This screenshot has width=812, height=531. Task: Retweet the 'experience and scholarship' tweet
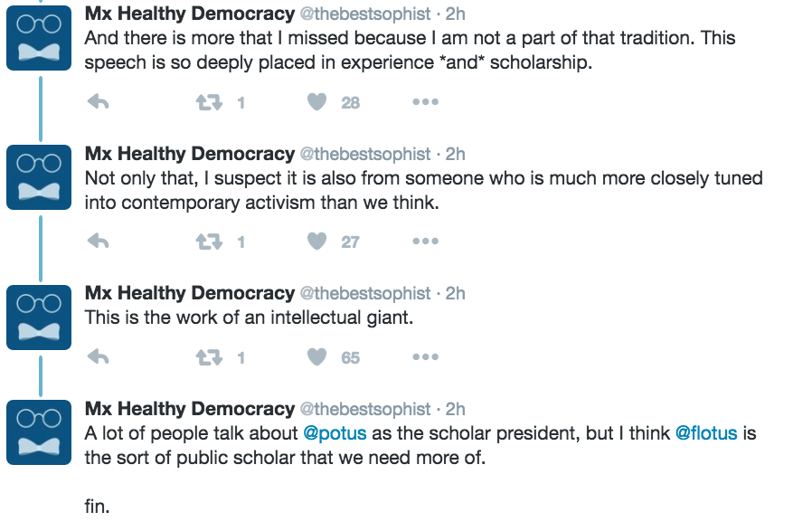point(209,102)
